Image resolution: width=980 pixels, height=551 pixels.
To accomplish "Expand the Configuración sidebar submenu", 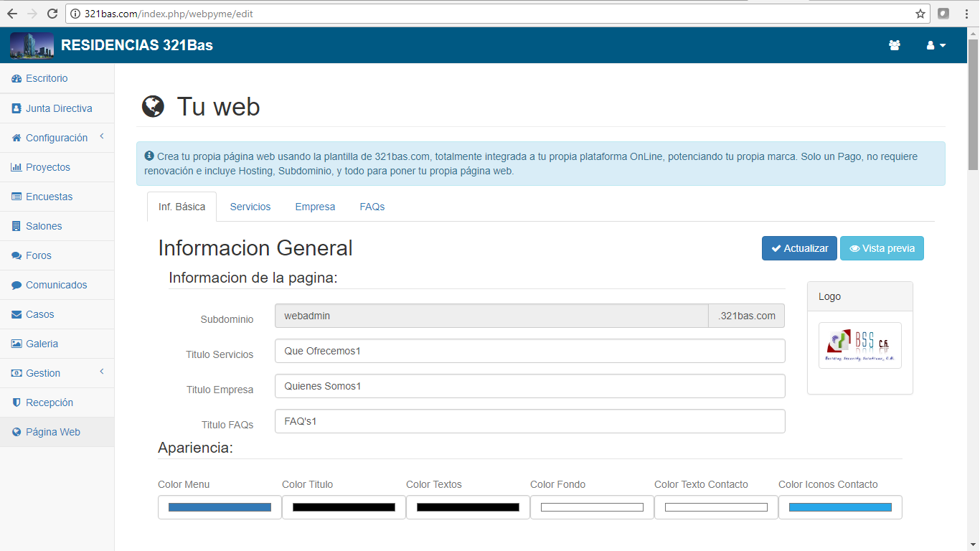I will pos(57,138).
